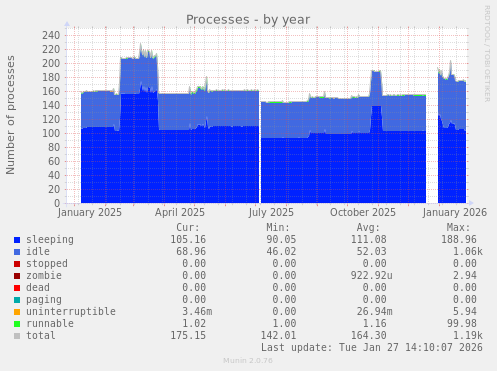Viewport: 497px width, 371px height.
Task: Click the 'July 2025' x-axis label
Action: (271, 213)
